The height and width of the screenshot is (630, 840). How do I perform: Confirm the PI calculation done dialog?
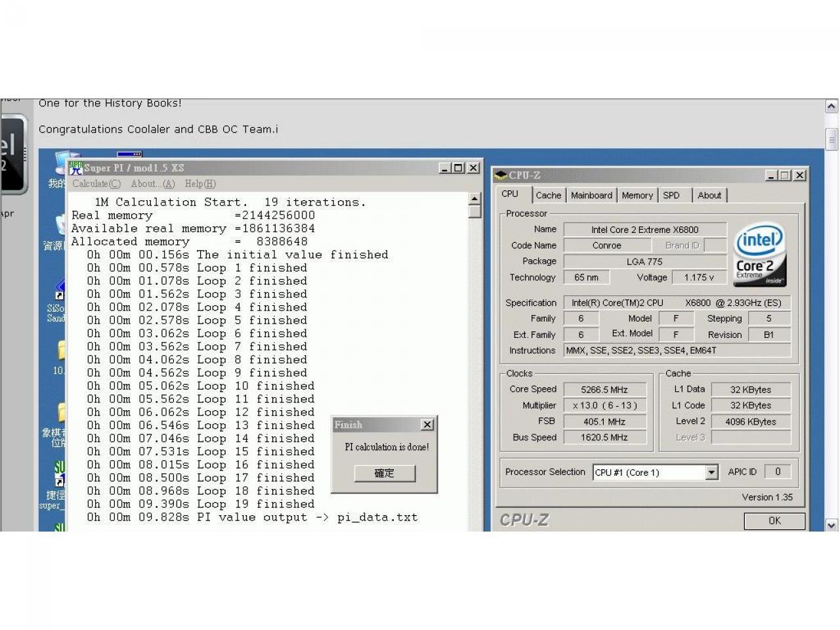[x=385, y=473]
